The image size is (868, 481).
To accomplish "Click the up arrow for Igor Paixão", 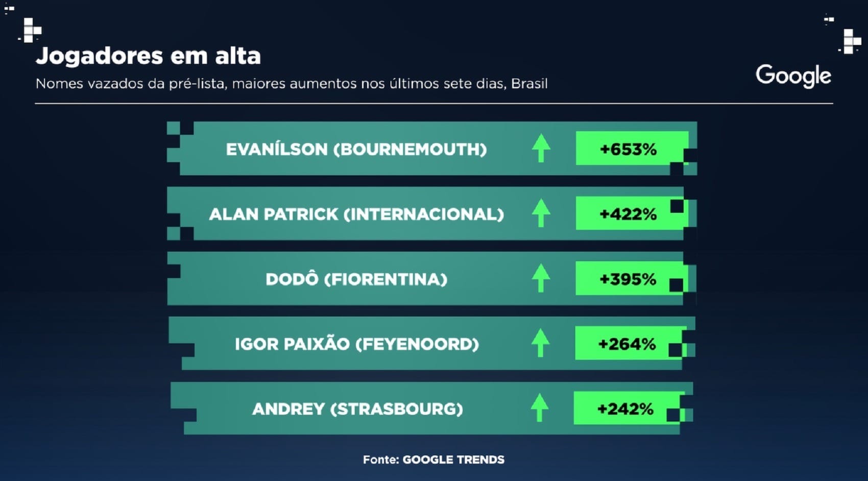I will 540,343.
